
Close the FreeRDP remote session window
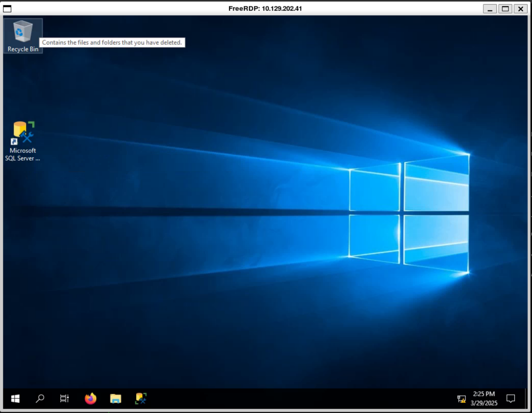tap(520, 8)
